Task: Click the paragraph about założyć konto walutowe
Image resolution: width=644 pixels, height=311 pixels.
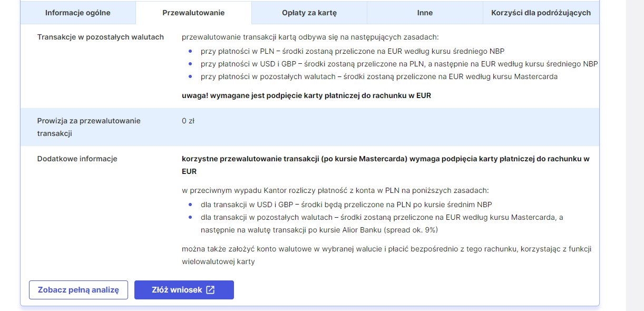Action: pyautogui.click(x=390, y=249)
